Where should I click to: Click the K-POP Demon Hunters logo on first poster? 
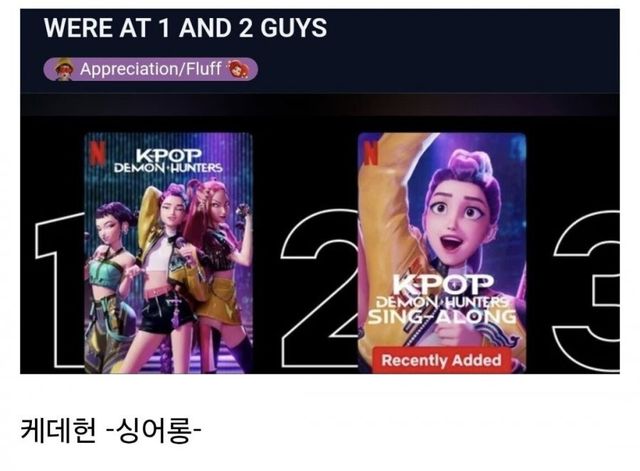[x=168, y=161]
